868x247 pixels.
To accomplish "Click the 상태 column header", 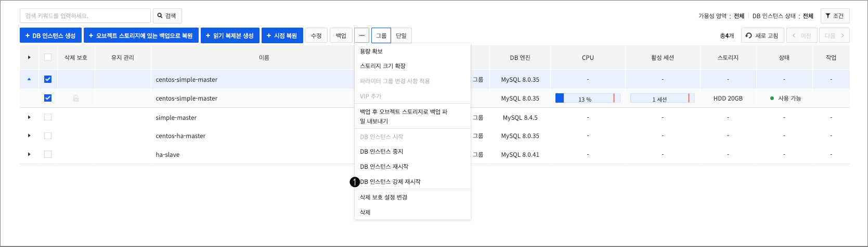I will 784,57.
